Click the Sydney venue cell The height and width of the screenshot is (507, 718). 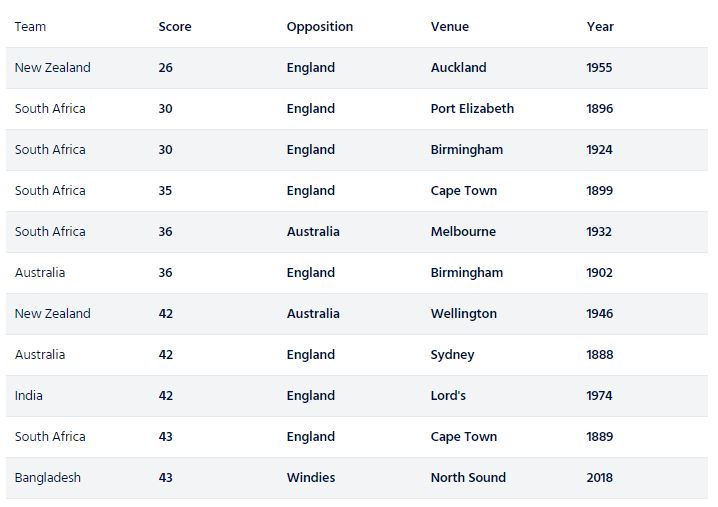coord(452,355)
